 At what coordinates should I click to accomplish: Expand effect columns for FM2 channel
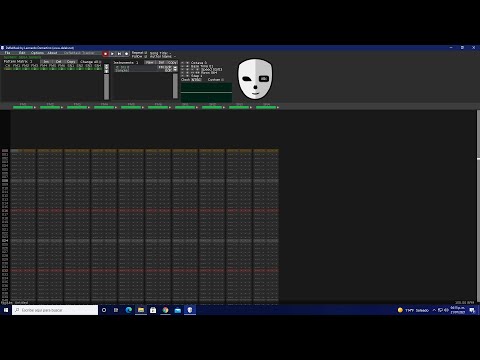[62, 107]
